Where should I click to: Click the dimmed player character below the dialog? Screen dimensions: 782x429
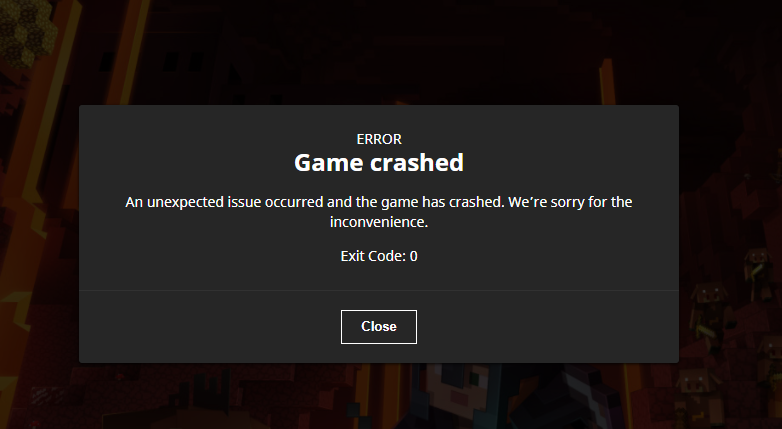(449, 397)
